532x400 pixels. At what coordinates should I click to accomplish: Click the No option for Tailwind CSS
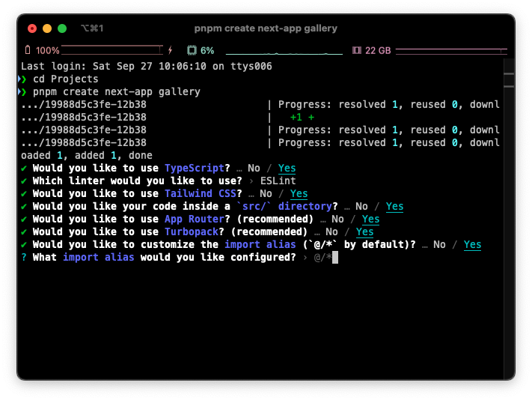[x=266, y=193]
